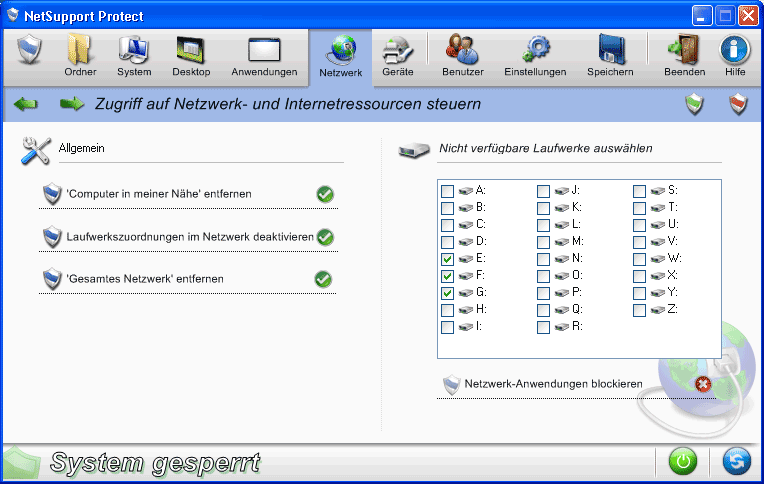Go forward with the green right arrow

tap(72, 104)
